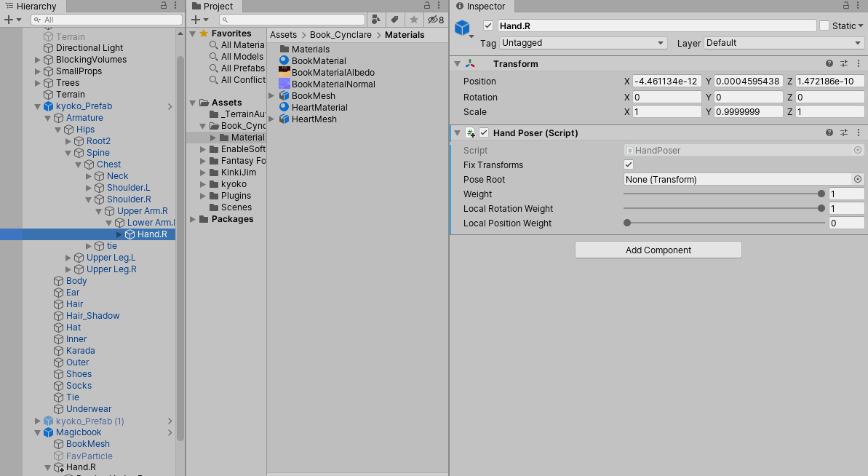
Task: Select Upper Arm.R bone
Action: pos(143,211)
